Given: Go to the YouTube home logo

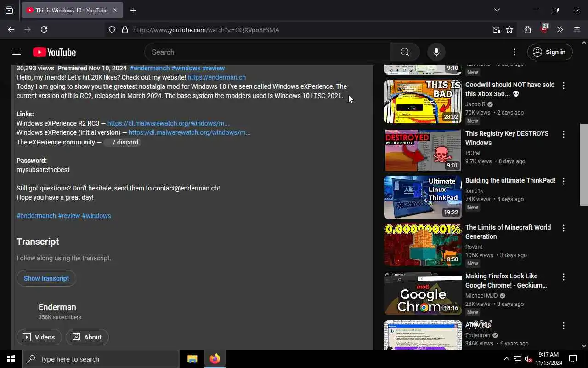Looking at the screenshot, I should pyautogui.click(x=54, y=52).
